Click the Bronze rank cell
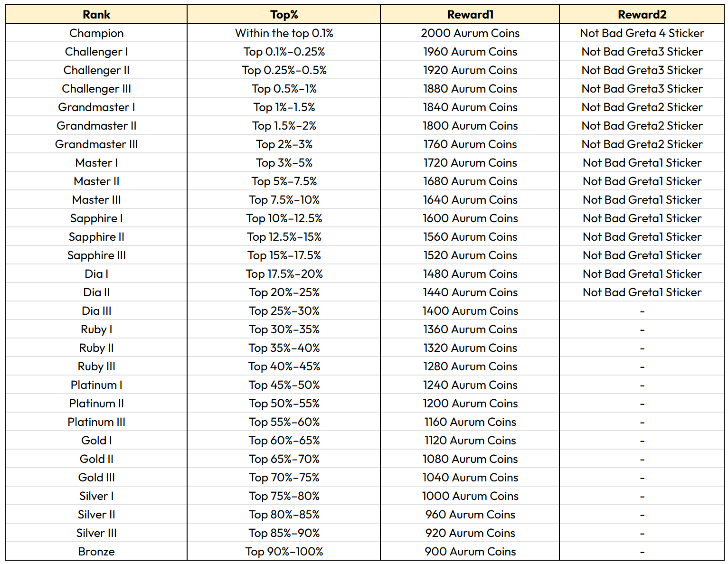 pyautogui.click(x=96, y=551)
